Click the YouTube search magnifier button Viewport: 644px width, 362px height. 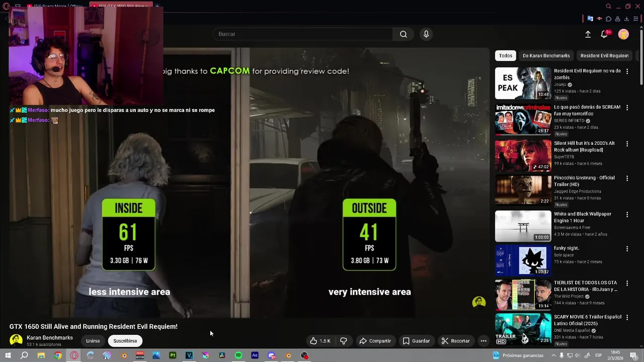403,34
